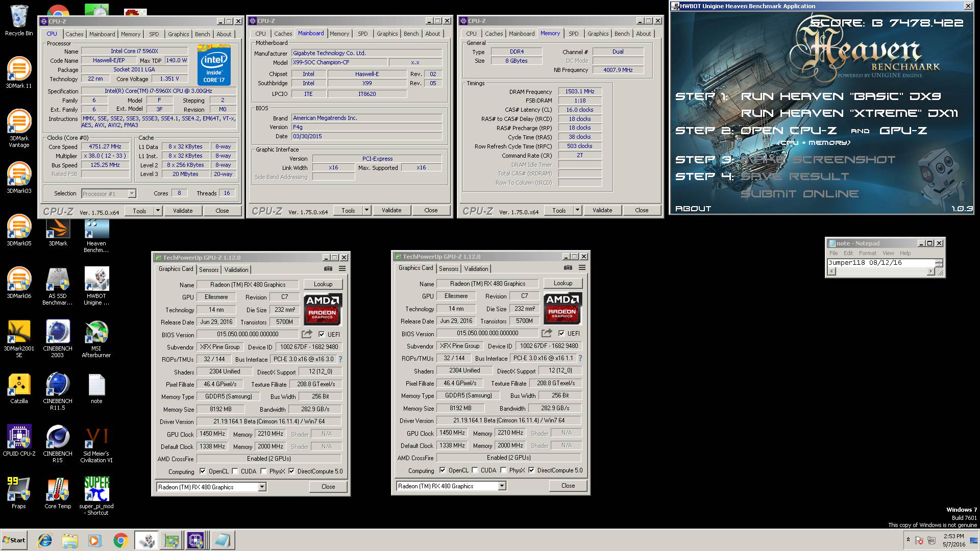
Task: Select the super_pi_mod shortcut icon
Action: coord(96,496)
